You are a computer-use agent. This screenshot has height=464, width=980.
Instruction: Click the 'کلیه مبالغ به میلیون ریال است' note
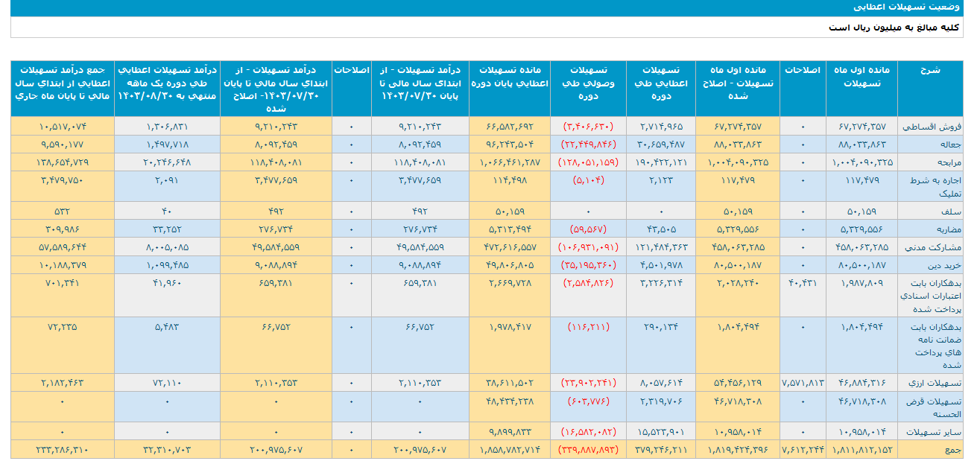coord(896,28)
